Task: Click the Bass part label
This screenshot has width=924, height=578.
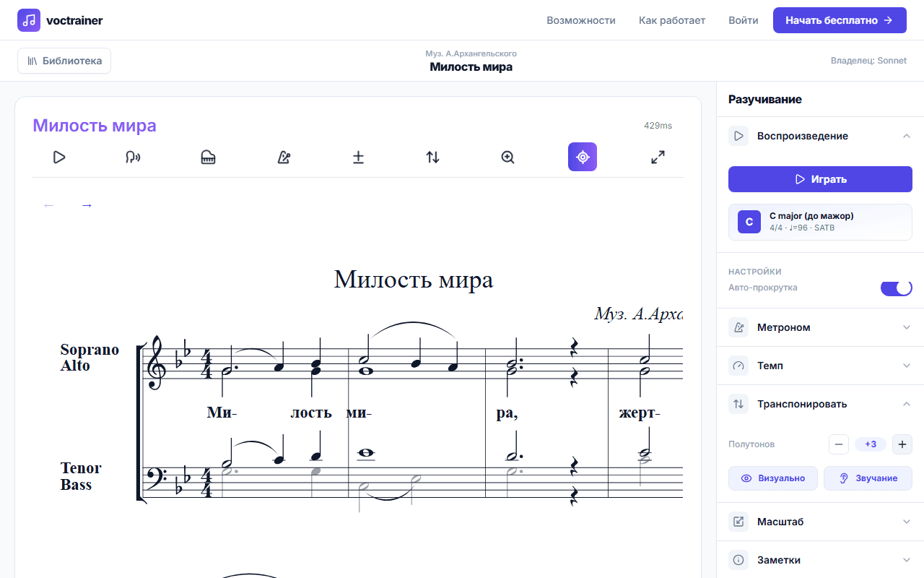Action: click(76, 484)
